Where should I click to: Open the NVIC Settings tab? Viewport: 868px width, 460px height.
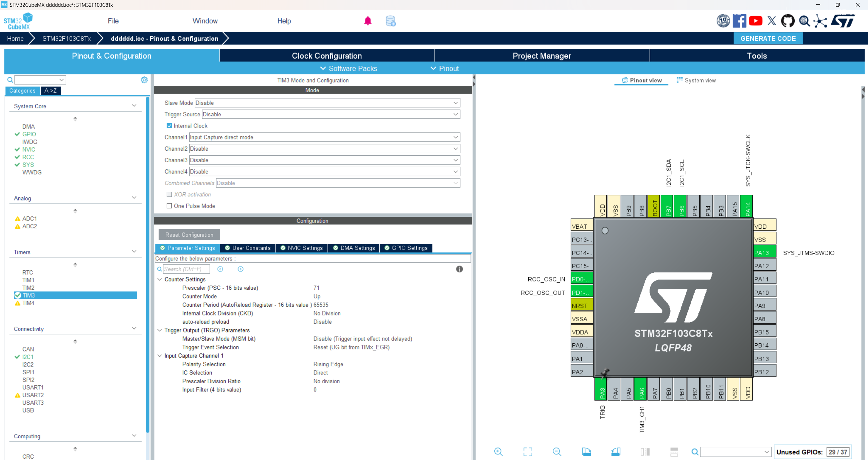pos(302,248)
